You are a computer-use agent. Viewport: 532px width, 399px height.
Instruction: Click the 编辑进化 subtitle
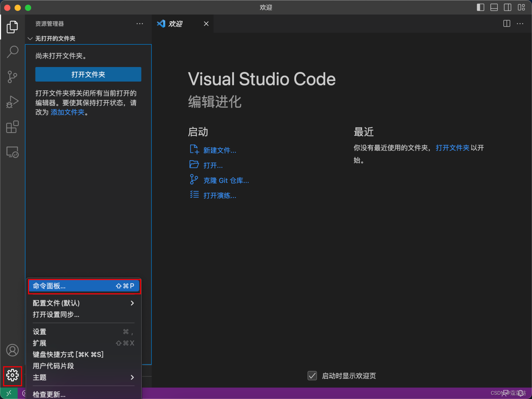(x=215, y=102)
